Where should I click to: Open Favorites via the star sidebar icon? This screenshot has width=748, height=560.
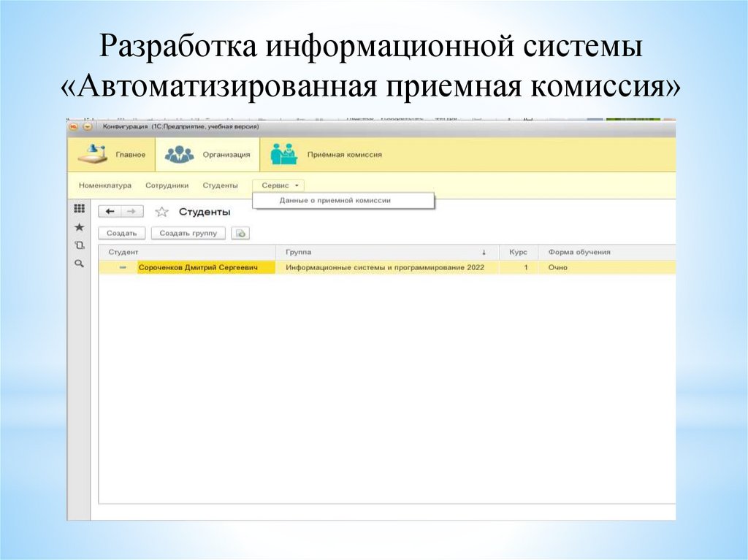80,228
